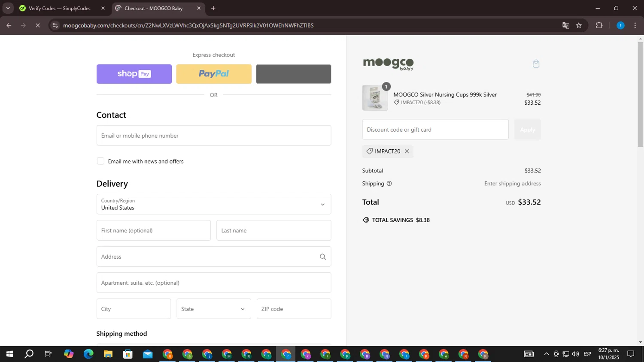644x362 pixels.
Task: Launch Copilot from the taskbar
Action: (x=69, y=354)
